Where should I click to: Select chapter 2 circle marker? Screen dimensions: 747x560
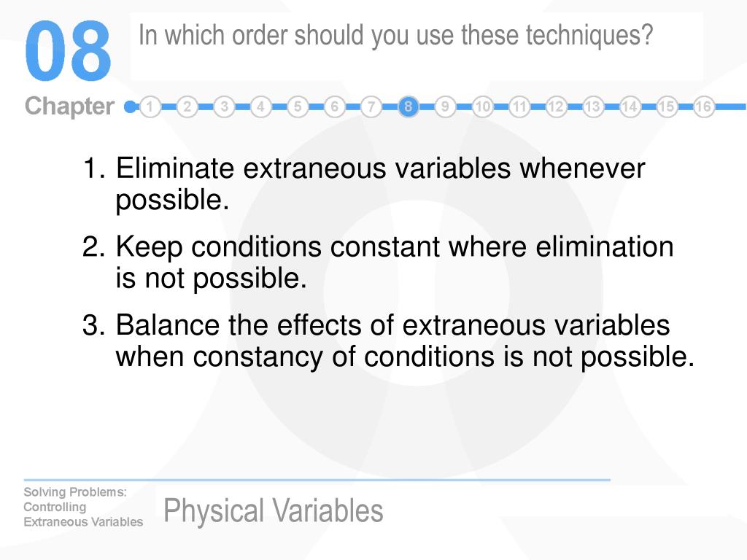pos(187,106)
